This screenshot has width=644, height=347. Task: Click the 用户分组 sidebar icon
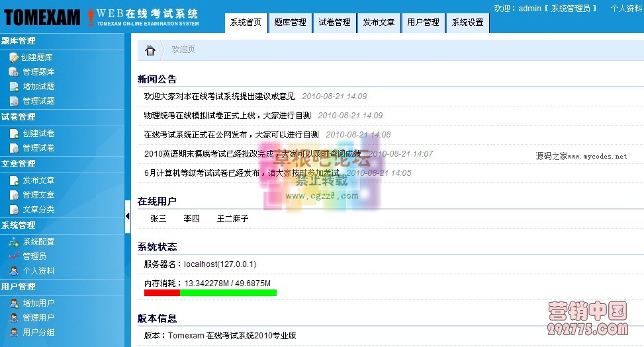(14, 332)
